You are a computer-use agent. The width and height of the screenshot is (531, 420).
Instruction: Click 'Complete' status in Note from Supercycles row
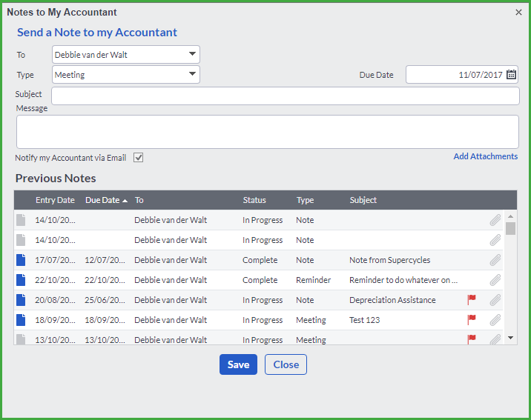tap(260, 260)
